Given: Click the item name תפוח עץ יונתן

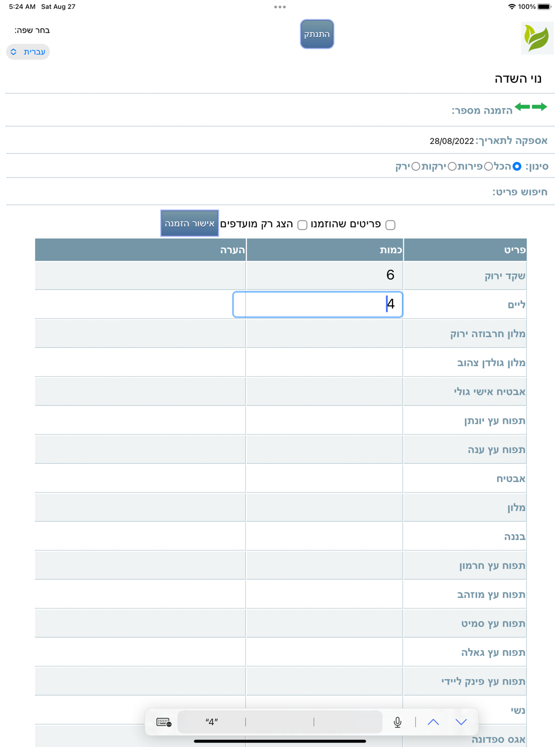Looking at the screenshot, I should [x=495, y=421].
